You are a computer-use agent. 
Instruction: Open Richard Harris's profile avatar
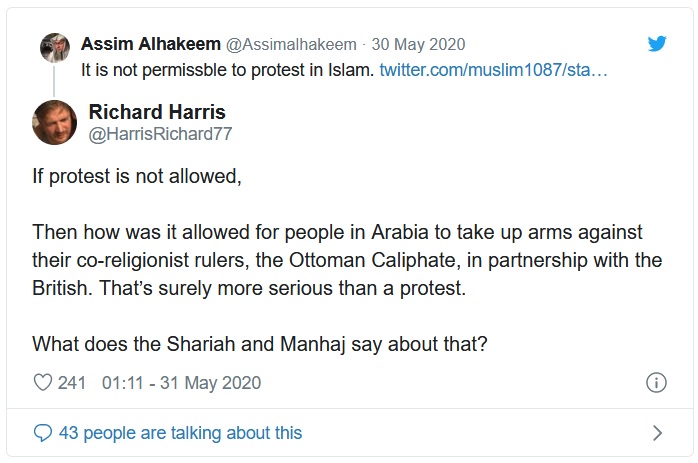55,122
